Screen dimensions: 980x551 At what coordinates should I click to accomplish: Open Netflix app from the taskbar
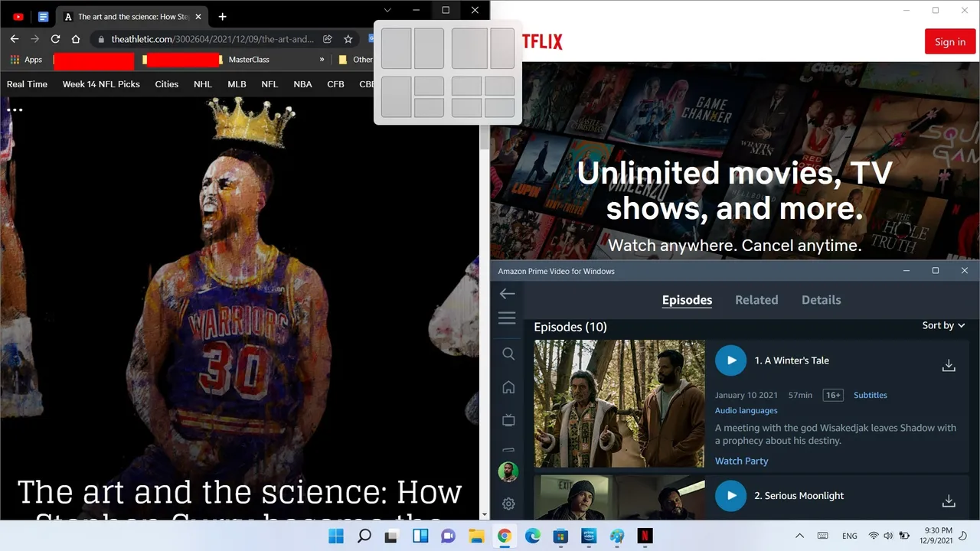click(x=645, y=536)
